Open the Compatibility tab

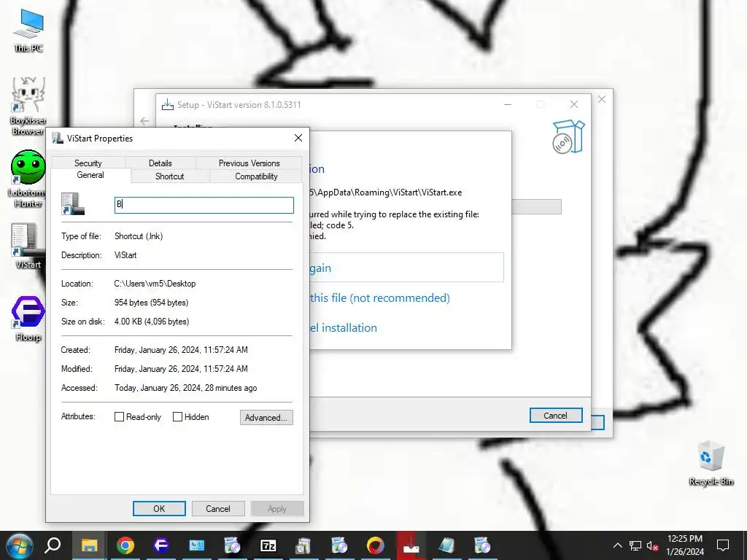pyautogui.click(x=256, y=176)
